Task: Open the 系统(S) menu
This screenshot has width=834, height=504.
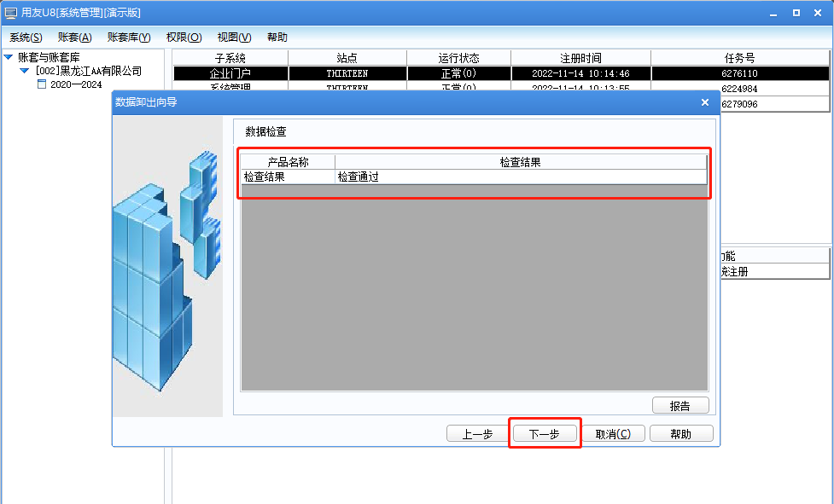Action: pos(26,38)
